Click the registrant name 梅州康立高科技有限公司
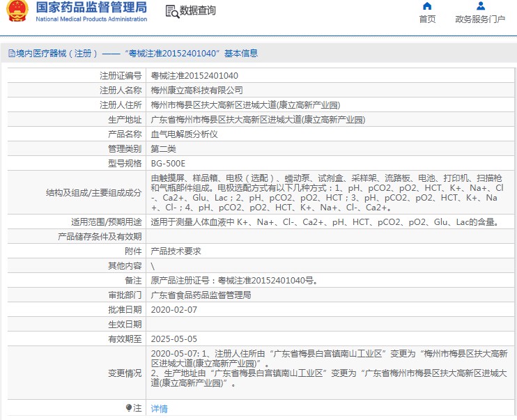 [197, 91]
